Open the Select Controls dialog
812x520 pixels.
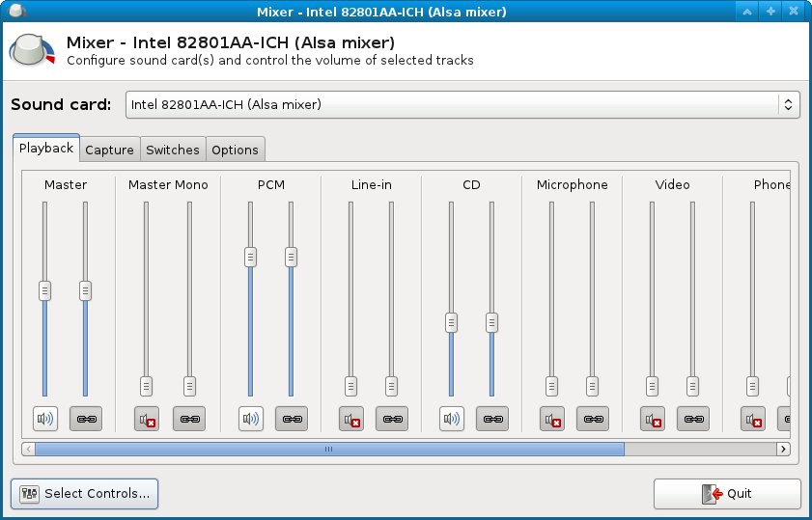[x=84, y=494]
